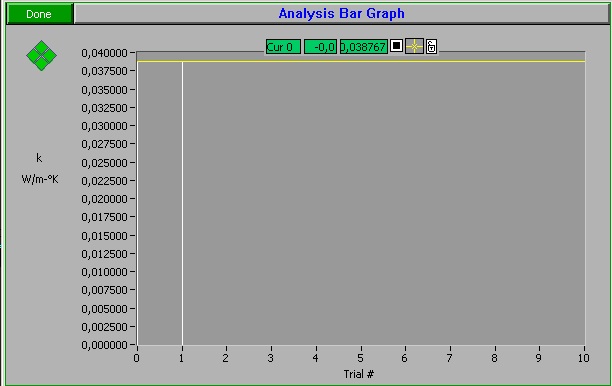The image size is (612, 386).
Task: Click the cursor X position field showing -0,0
Action: point(320,47)
